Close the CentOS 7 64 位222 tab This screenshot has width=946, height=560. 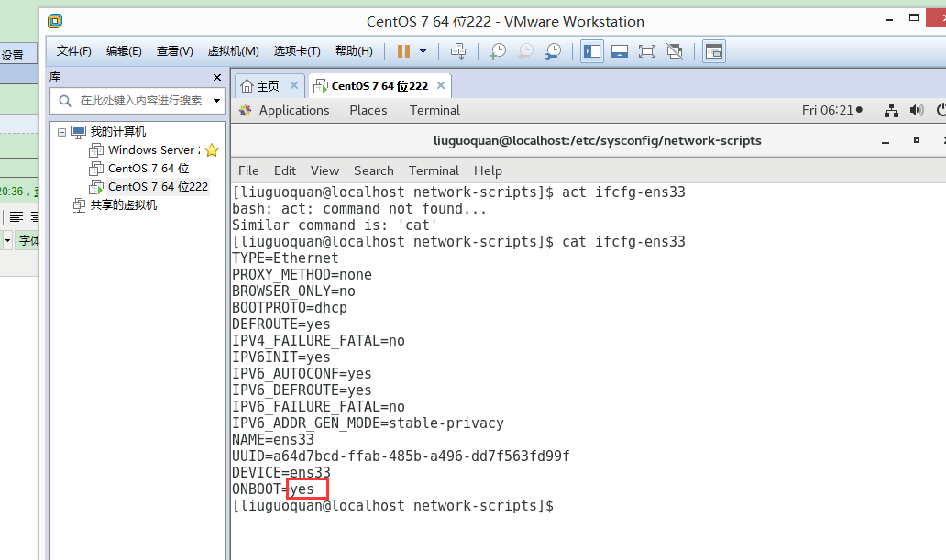tap(441, 85)
